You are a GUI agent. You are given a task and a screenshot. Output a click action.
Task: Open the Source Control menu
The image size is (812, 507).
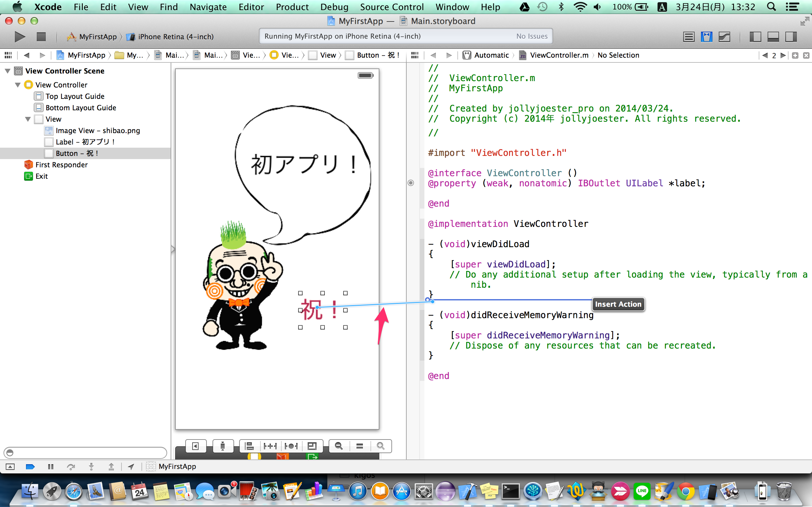click(392, 7)
